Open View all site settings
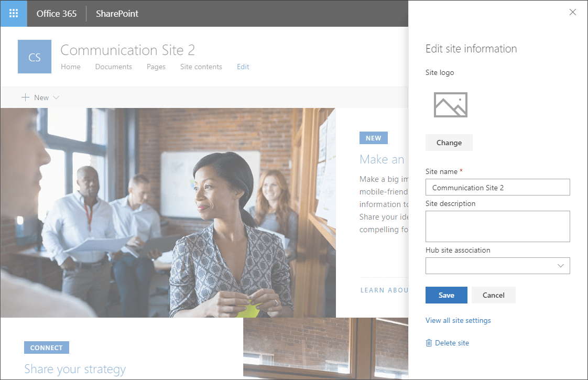Screen dimensions: 588x380 pyautogui.click(x=458, y=320)
